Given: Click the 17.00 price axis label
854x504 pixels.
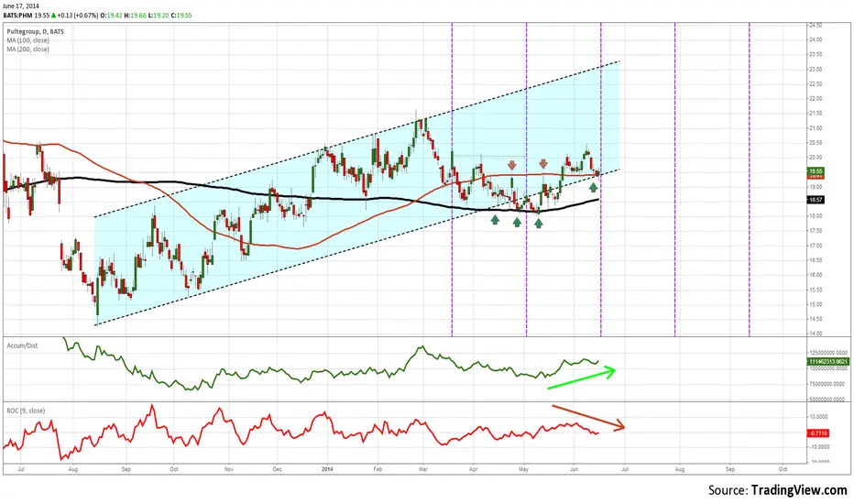Looking at the screenshot, I should pyautogui.click(x=816, y=246).
